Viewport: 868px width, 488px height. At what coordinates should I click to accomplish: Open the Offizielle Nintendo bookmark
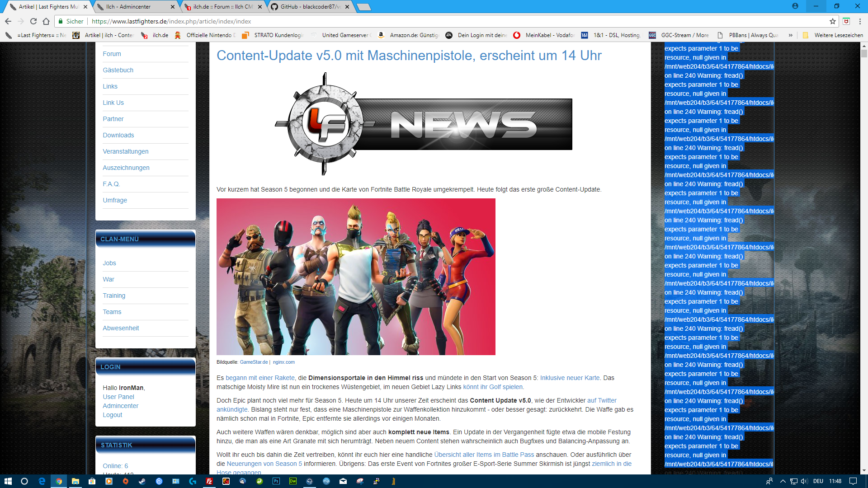click(205, 35)
